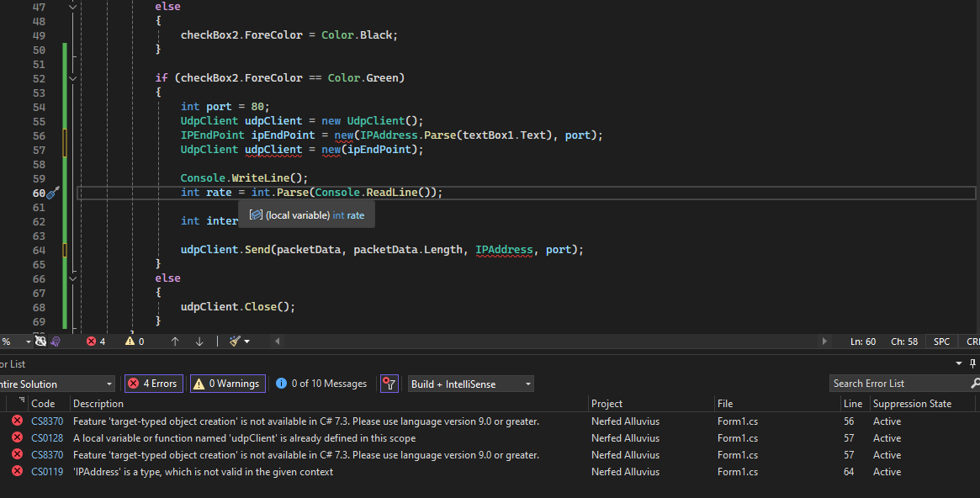Toggle the 0 of 10 Messages filter
This screenshot has width=980, height=498.
[x=322, y=384]
